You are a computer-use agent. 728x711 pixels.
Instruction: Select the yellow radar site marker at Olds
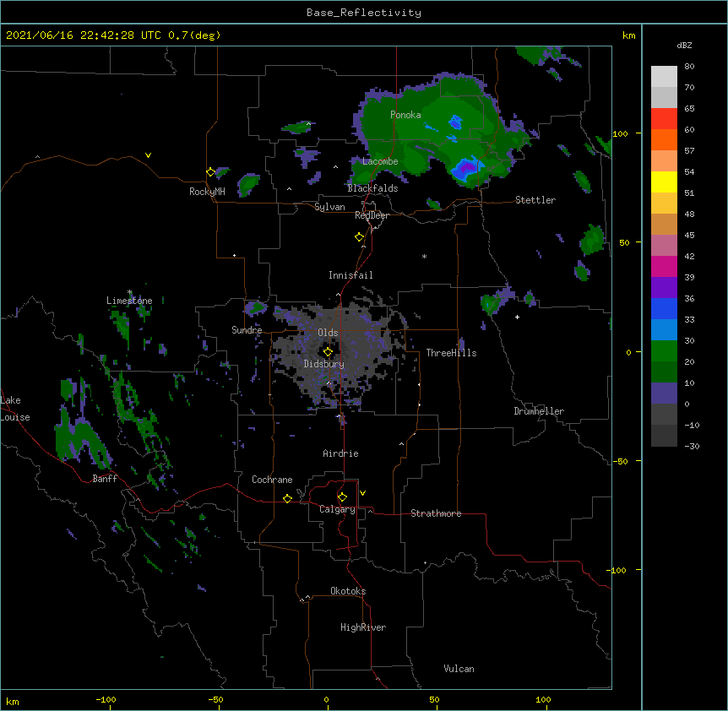328,352
